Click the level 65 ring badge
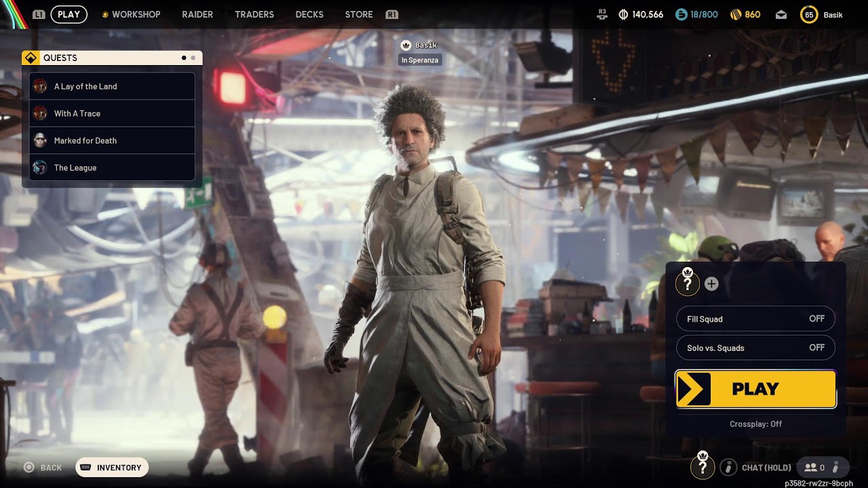The height and width of the screenshot is (488, 868). pyautogui.click(x=809, y=14)
